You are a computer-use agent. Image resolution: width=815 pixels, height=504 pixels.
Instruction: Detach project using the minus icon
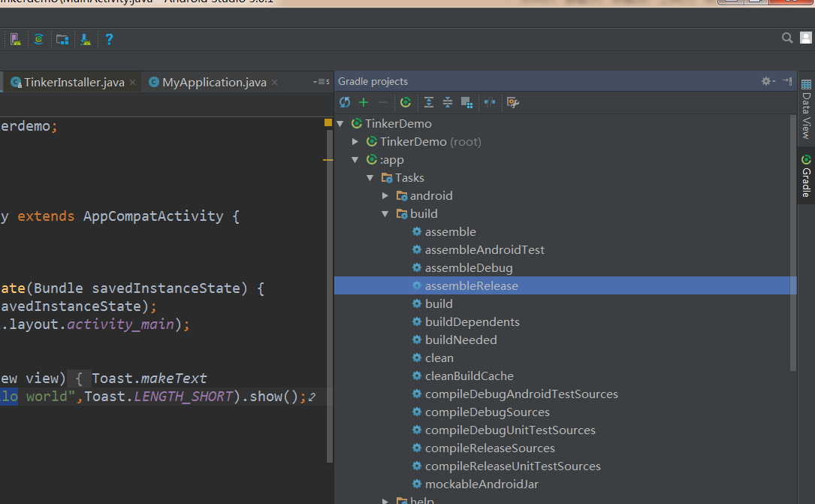pyautogui.click(x=382, y=102)
